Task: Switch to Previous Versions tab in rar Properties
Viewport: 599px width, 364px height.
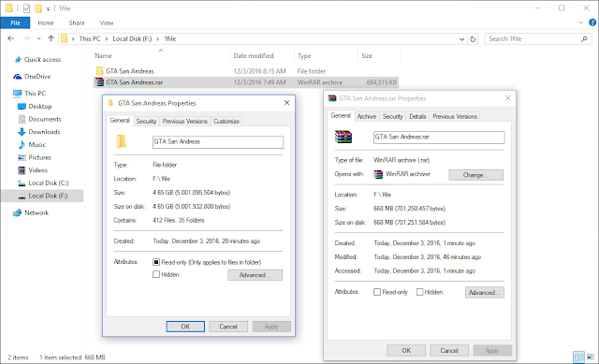Action: coord(455,116)
